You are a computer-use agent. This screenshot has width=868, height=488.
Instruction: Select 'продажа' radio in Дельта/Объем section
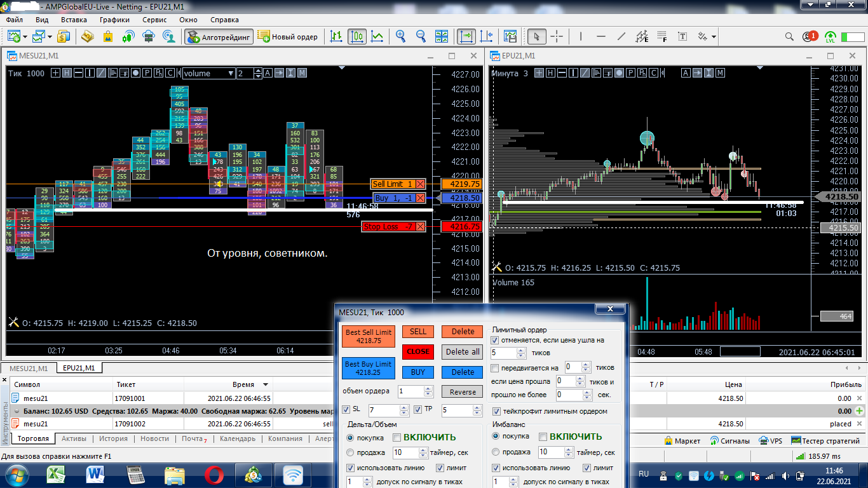[350, 452]
